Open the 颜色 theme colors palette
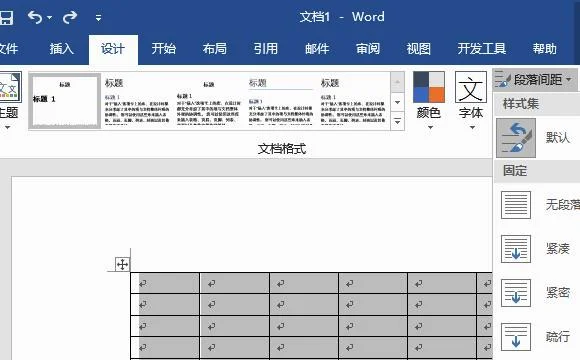 (x=429, y=100)
